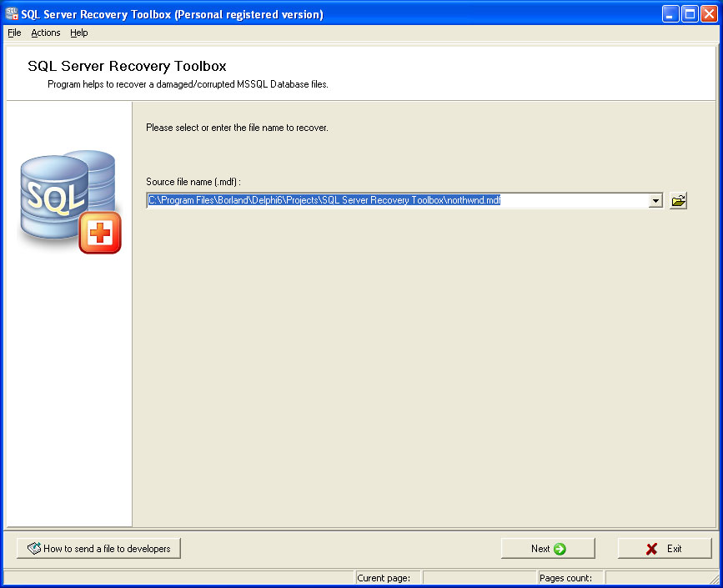
Task: Click the 'Curent page:' status bar label
Action: pyautogui.click(x=384, y=578)
